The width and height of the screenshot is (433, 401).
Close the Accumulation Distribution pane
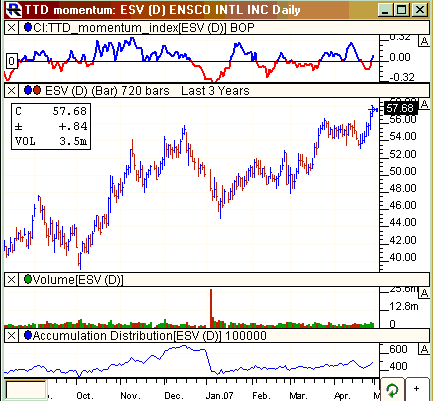[x=11, y=335]
